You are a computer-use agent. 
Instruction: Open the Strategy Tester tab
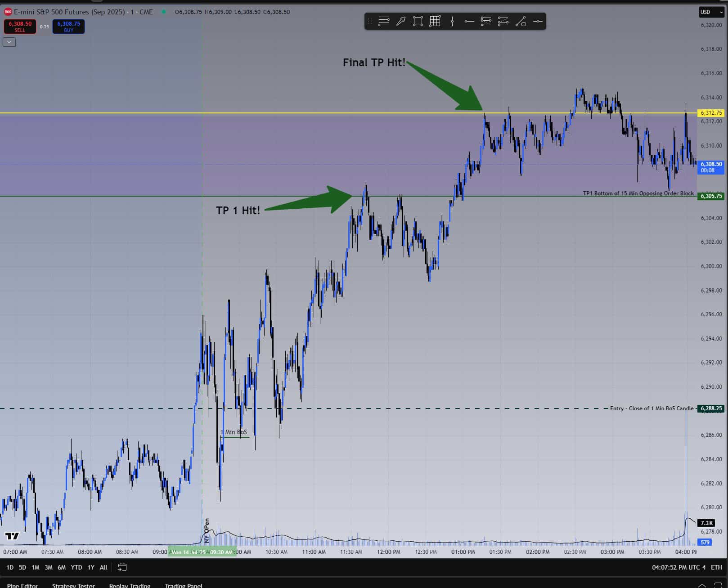point(73,585)
